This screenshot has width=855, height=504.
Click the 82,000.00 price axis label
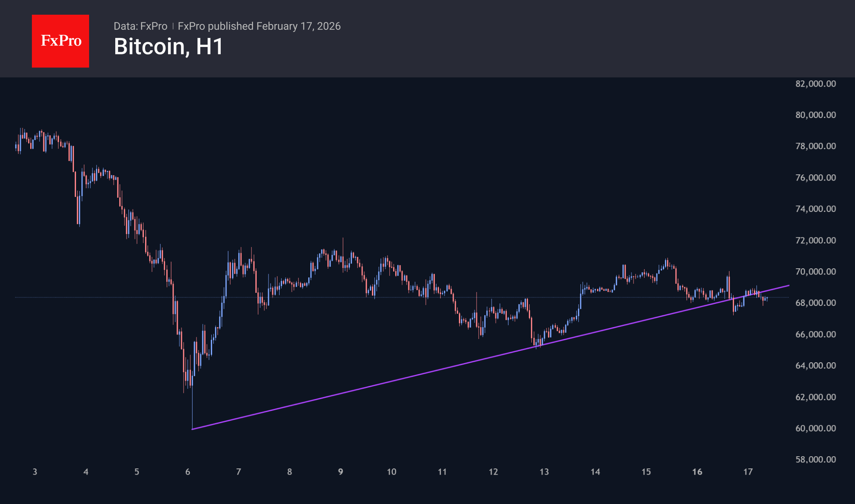817,85
